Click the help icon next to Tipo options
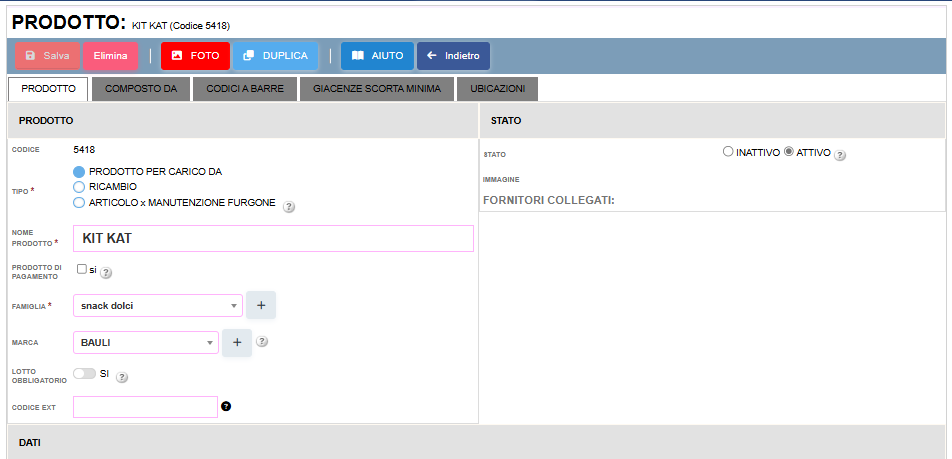 pyautogui.click(x=289, y=206)
